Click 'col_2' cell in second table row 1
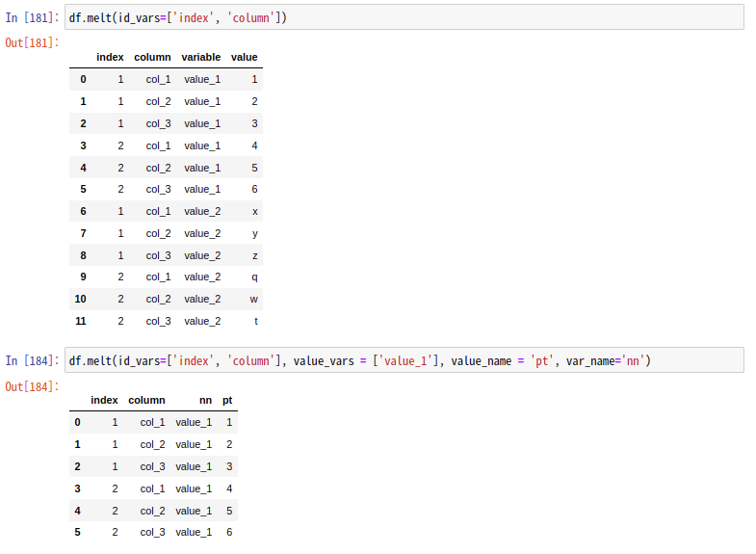The image size is (756, 554). [152, 444]
